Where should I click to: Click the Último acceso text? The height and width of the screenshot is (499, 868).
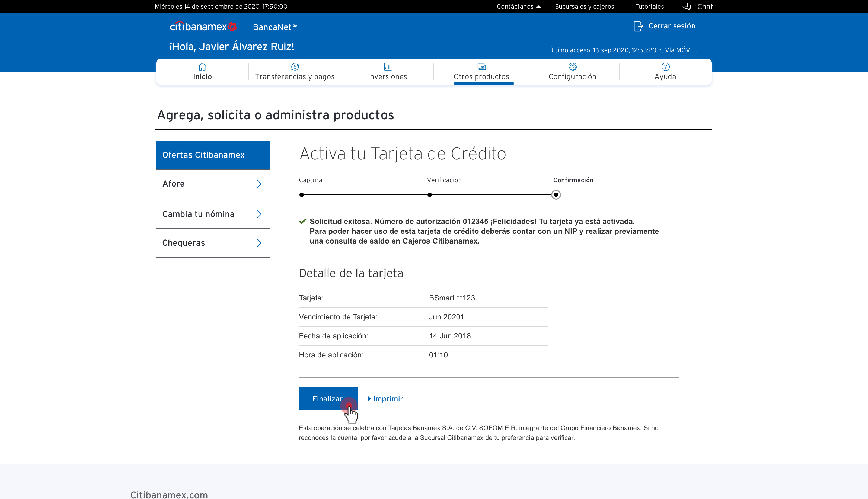pos(623,50)
